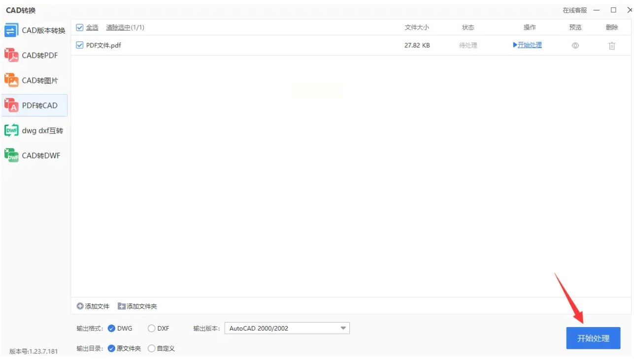Click the folder-plus icon of 添加文件夹
The image size is (634, 364).
(x=122, y=306)
